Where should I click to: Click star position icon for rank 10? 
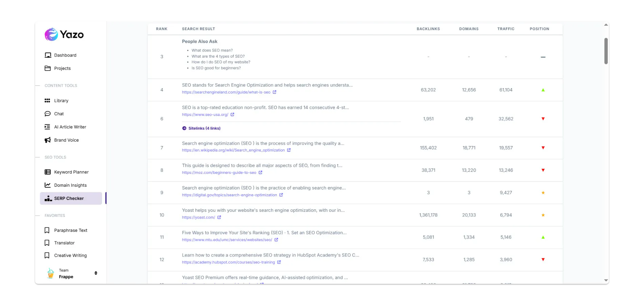pyautogui.click(x=543, y=215)
